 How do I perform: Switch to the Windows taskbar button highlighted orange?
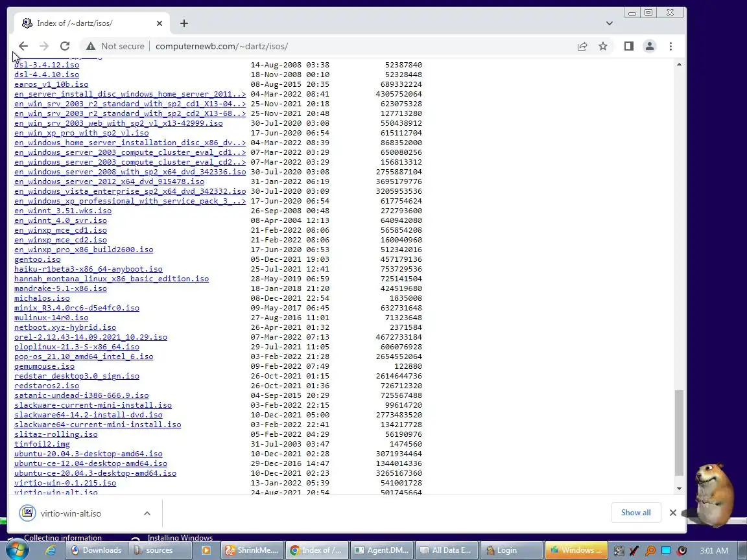576,550
